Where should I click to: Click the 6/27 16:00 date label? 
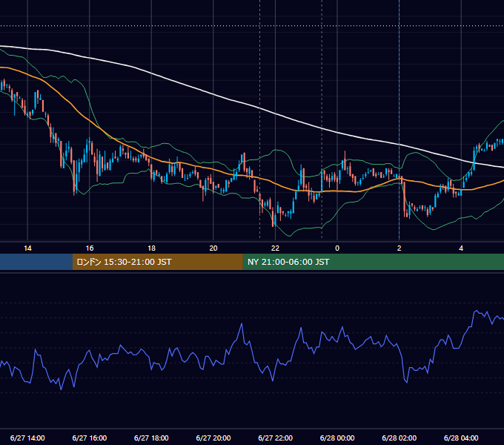coord(90,438)
